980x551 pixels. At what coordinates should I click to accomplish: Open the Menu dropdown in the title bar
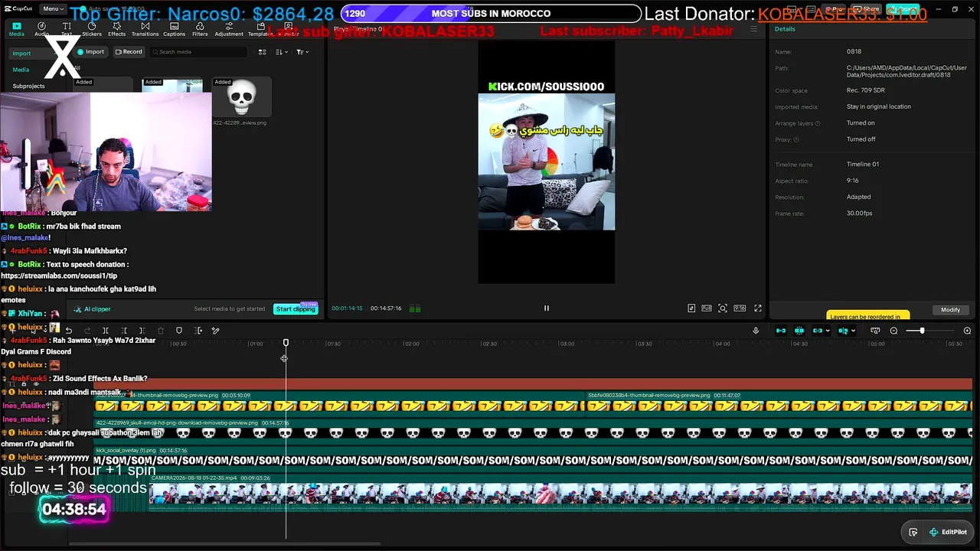coord(52,8)
